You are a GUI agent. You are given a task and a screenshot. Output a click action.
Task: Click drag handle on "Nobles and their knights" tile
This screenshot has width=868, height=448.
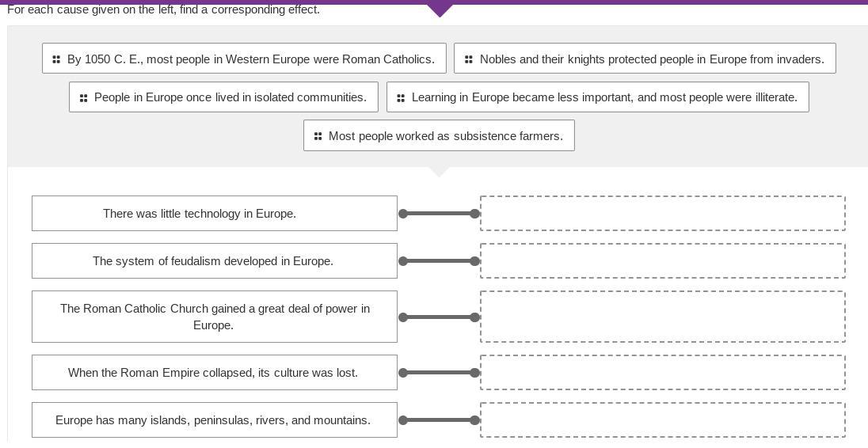tap(469, 59)
